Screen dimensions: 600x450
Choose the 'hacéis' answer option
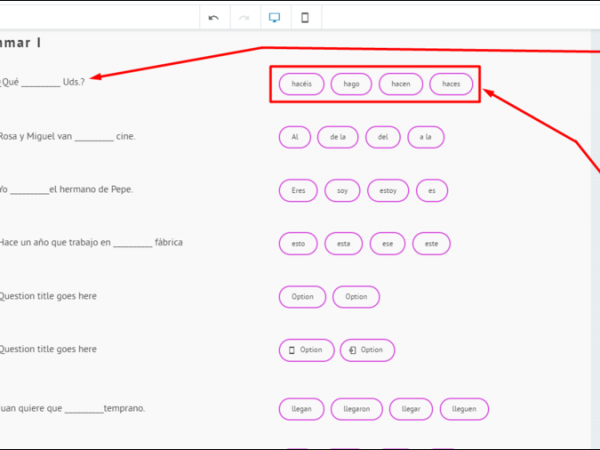coord(301,84)
